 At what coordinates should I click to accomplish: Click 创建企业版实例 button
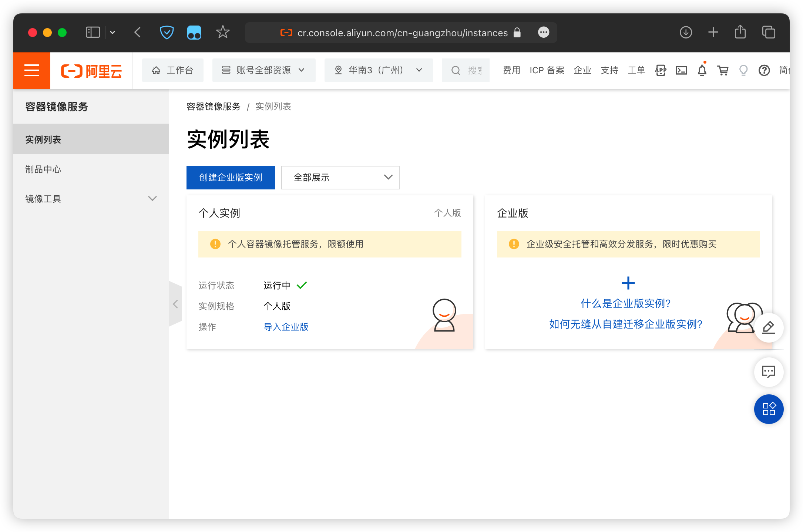231,178
